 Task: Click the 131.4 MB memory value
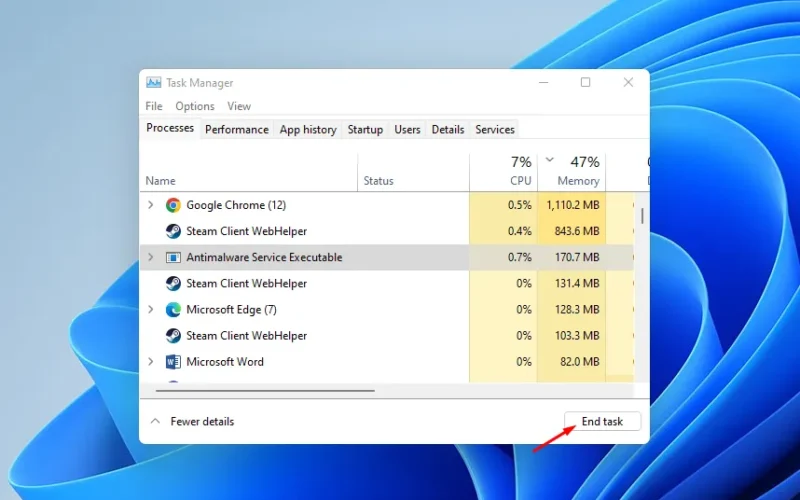[577, 283]
